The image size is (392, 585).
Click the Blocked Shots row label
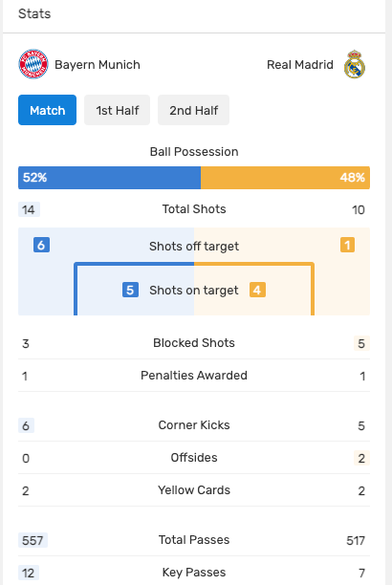(x=194, y=343)
